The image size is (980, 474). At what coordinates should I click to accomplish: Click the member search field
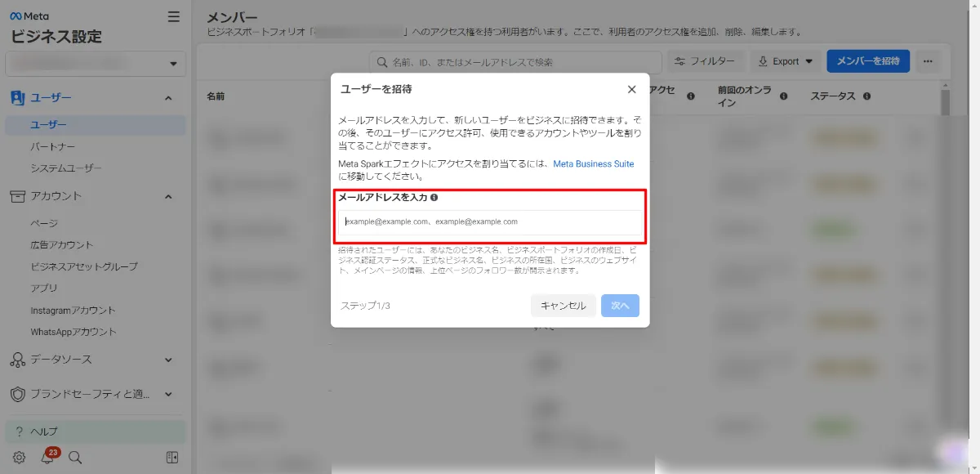point(515,62)
